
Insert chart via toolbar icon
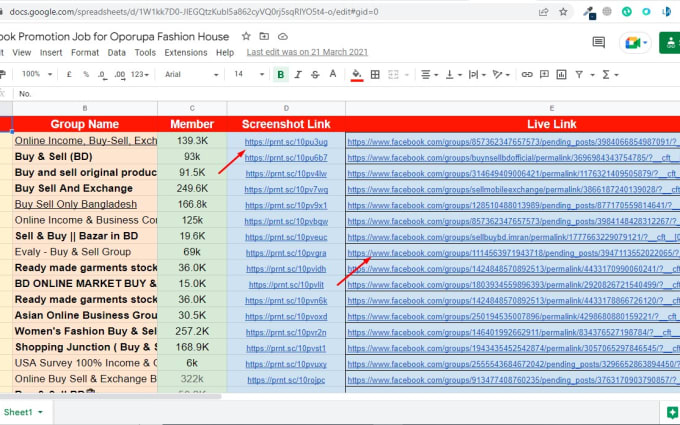click(561, 75)
